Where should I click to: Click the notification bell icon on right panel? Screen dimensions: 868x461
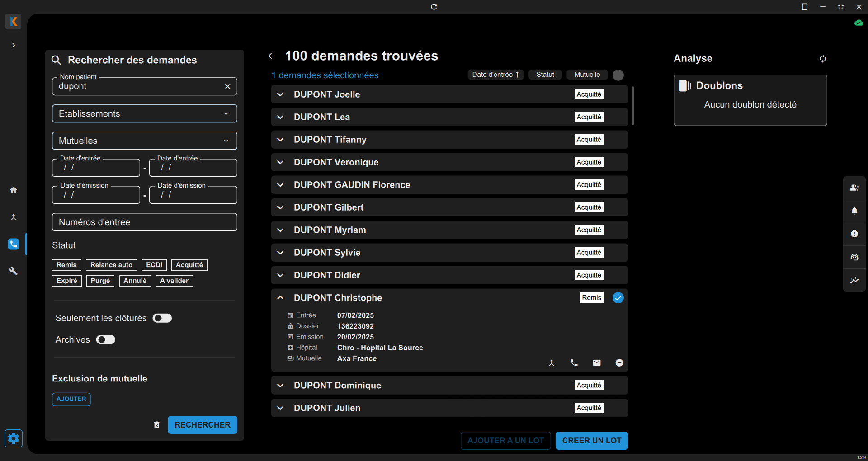pyautogui.click(x=854, y=211)
